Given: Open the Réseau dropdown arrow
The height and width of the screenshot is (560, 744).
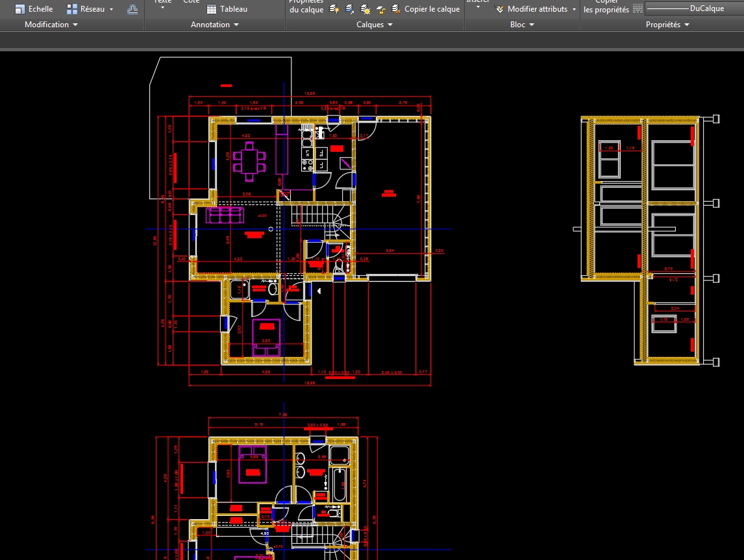Looking at the screenshot, I should click(x=112, y=9).
